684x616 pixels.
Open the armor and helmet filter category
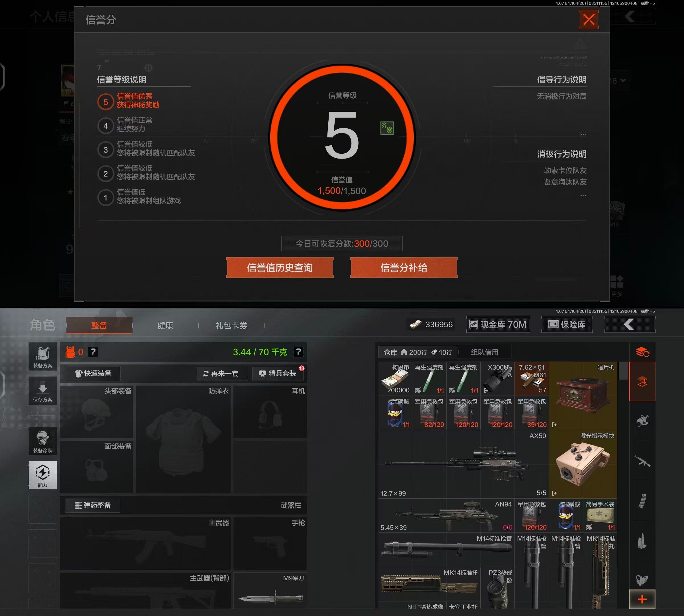pos(642,421)
